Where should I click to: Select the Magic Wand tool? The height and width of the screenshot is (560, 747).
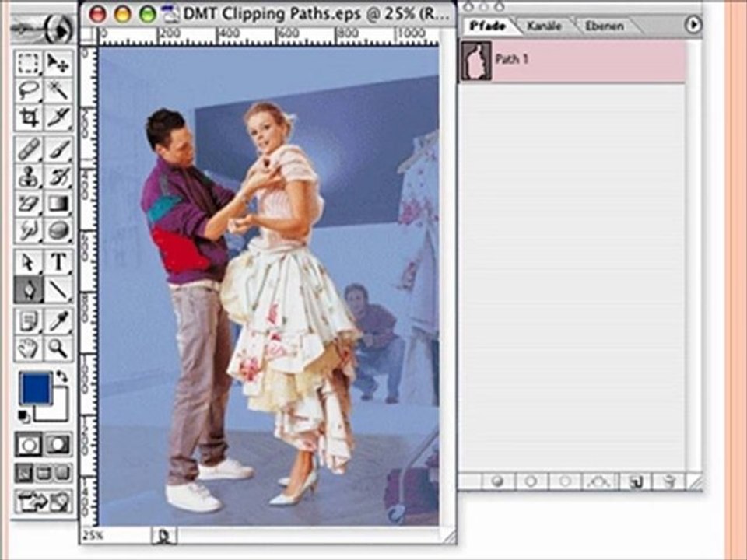tap(58, 89)
